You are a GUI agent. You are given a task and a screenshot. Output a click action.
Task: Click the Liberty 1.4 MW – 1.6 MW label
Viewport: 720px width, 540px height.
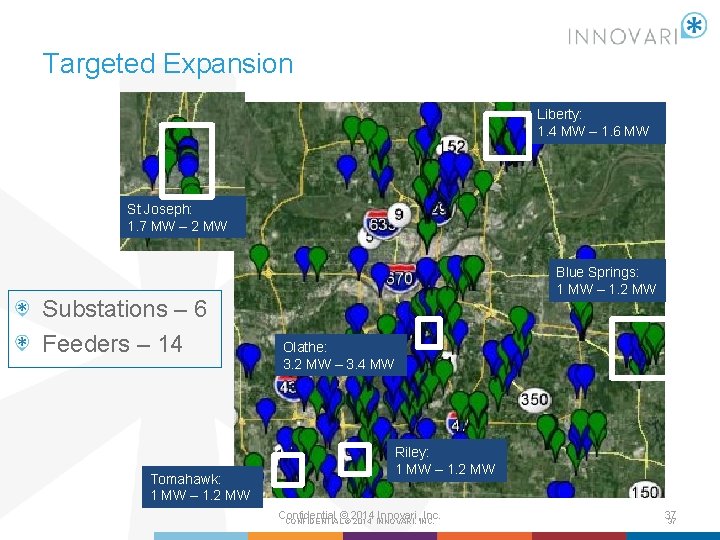[598, 123]
